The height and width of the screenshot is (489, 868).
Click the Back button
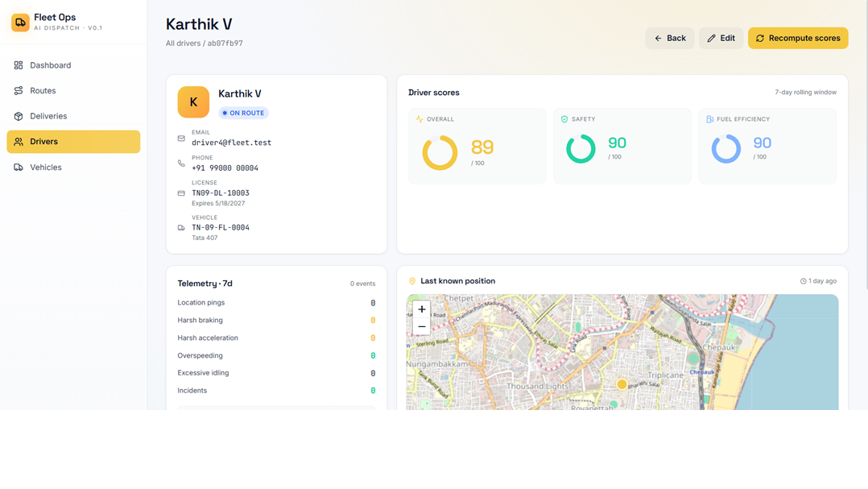point(670,38)
